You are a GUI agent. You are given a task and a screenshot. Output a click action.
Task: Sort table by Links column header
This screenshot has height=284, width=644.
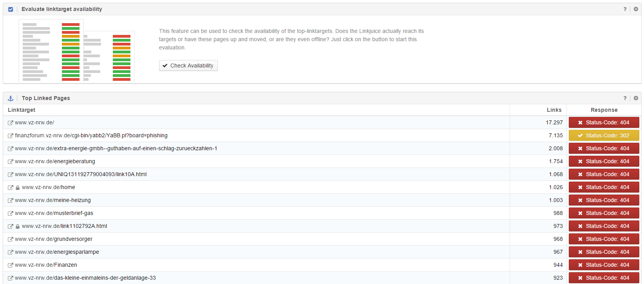pos(554,110)
